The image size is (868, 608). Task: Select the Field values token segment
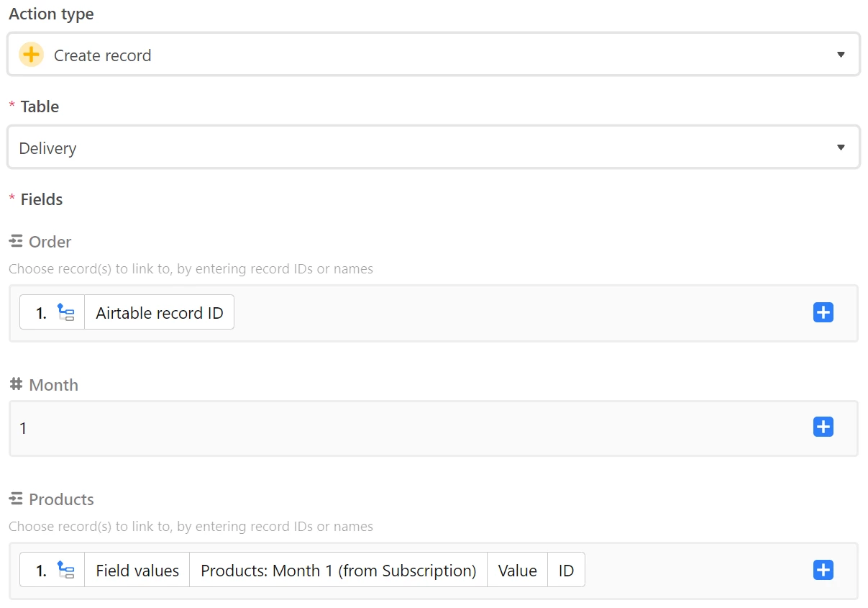(137, 571)
